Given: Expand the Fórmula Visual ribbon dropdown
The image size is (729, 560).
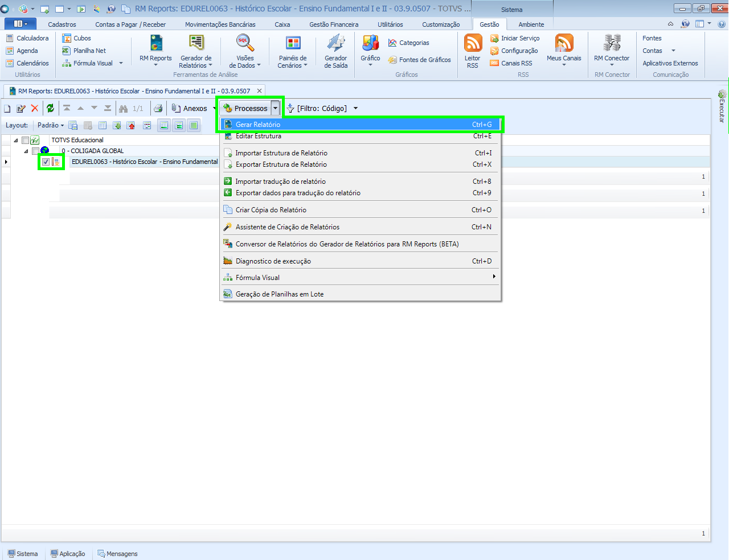Looking at the screenshot, I should (121, 63).
